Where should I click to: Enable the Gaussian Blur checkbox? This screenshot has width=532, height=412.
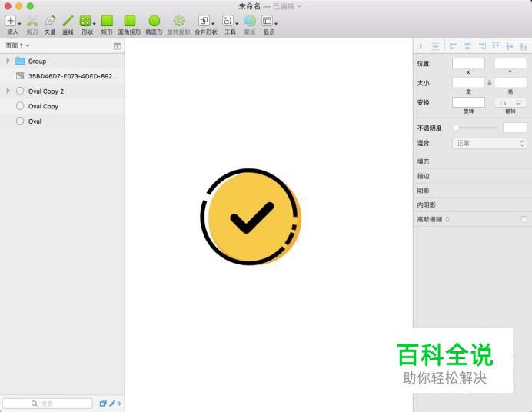pos(524,219)
